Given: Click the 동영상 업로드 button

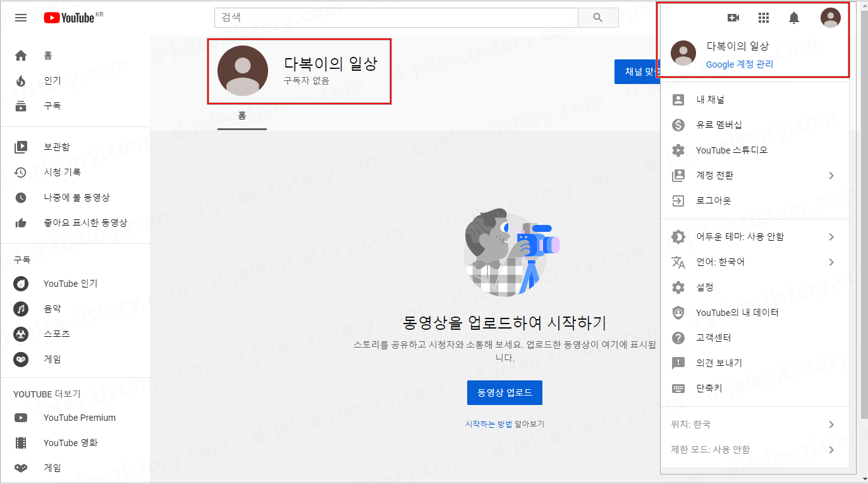Looking at the screenshot, I should tap(504, 393).
